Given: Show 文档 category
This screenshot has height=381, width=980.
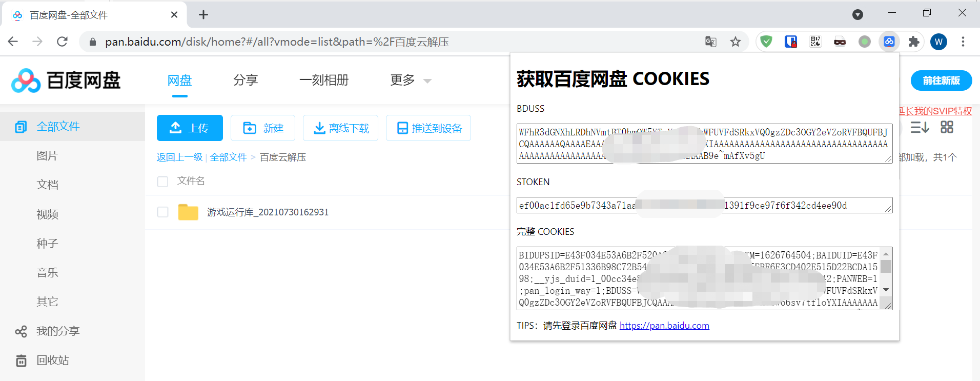Looking at the screenshot, I should (47, 185).
